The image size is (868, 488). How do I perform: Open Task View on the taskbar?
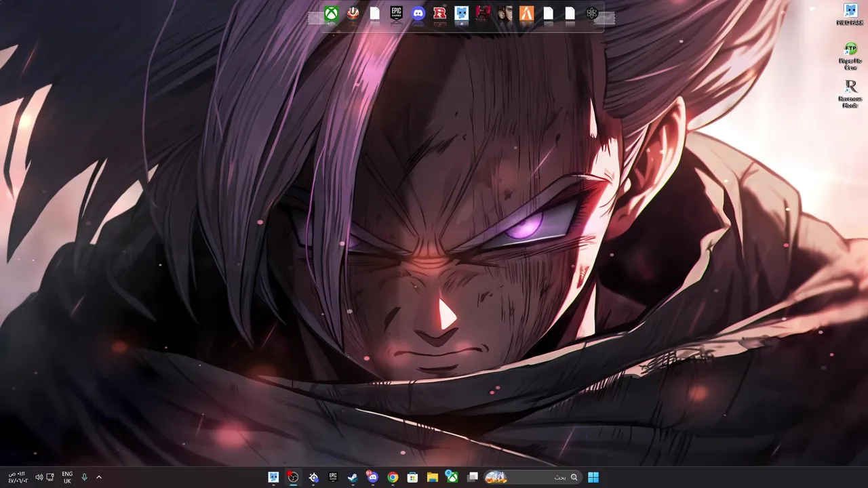click(473, 477)
